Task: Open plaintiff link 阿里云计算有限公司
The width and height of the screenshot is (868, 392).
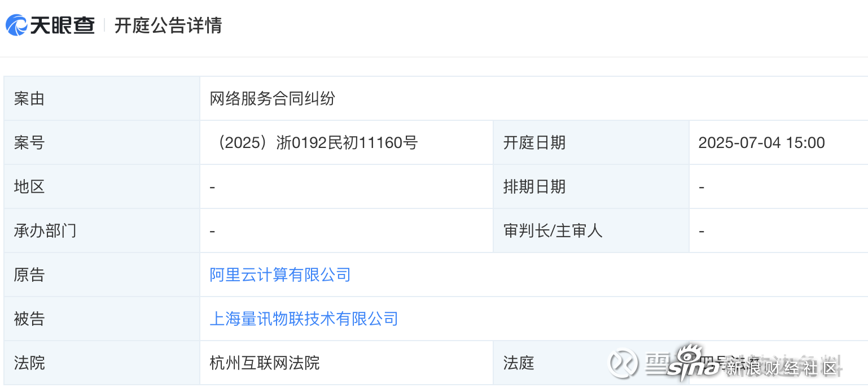Action: (280, 275)
